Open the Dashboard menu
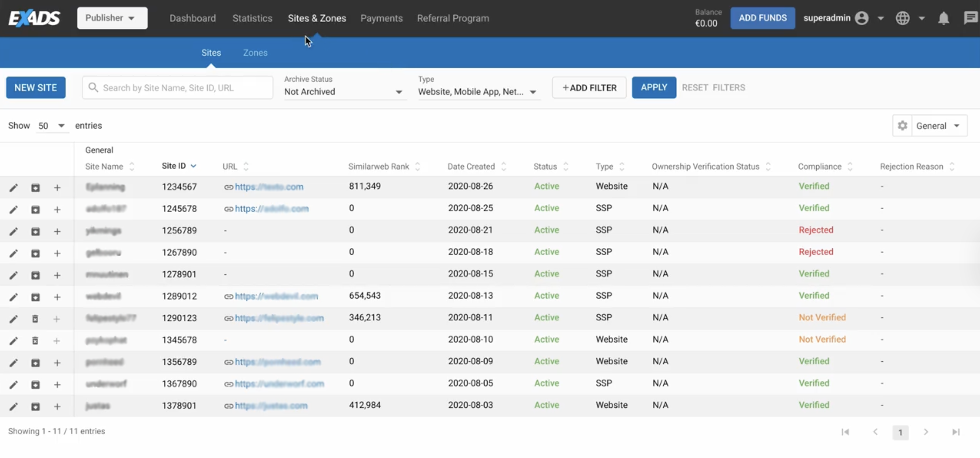The width and height of the screenshot is (980, 458). (x=192, y=18)
